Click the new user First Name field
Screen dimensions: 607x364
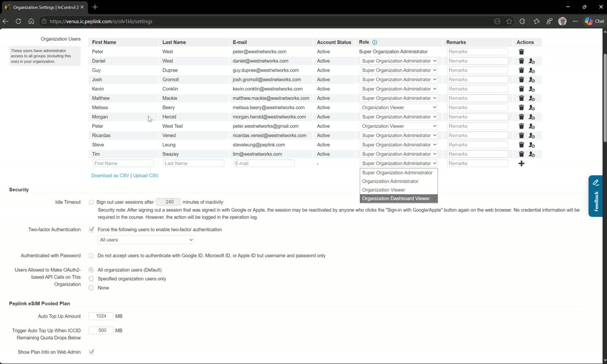(x=123, y=164)
